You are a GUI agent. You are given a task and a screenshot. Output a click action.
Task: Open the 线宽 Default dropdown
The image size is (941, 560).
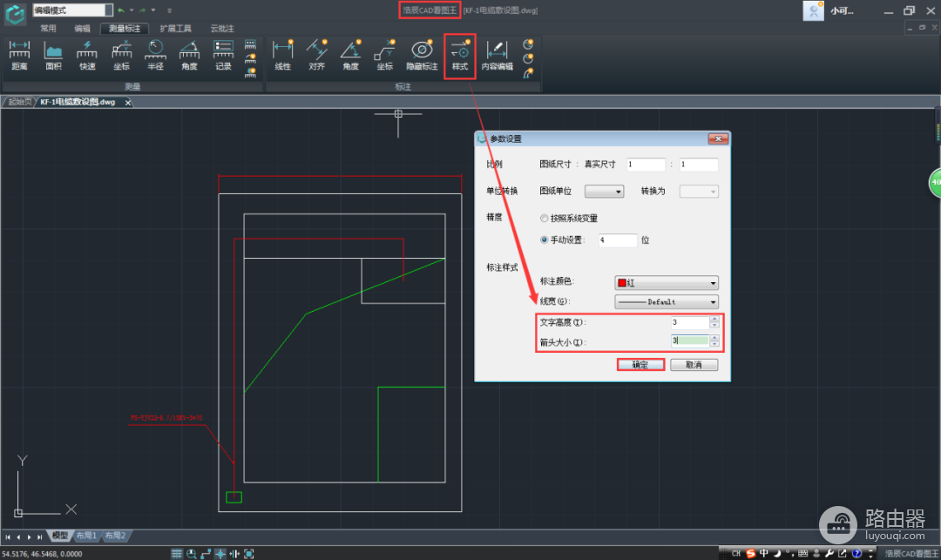coord(667,301)
